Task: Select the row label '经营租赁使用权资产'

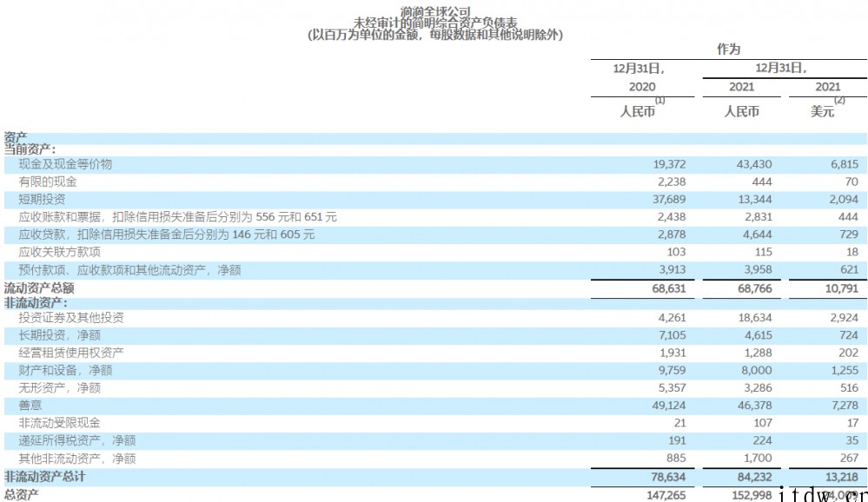Action: coord(71,353)
